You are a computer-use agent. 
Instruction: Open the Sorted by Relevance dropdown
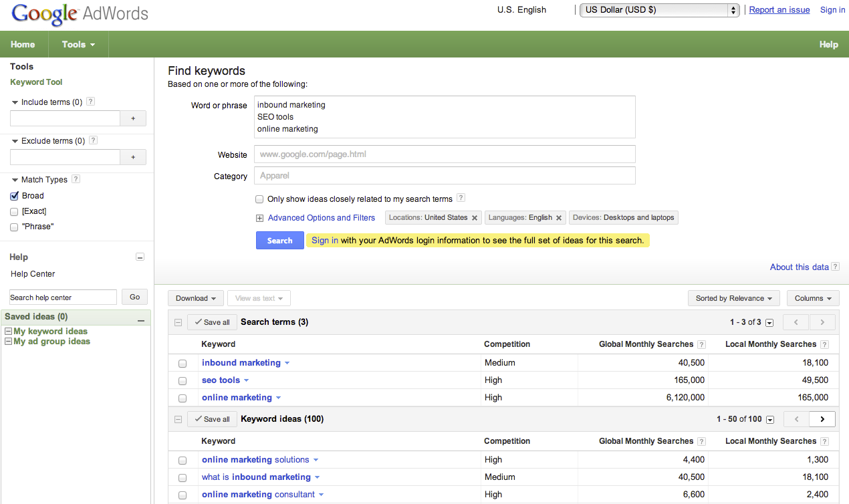[x=733, y=298]
